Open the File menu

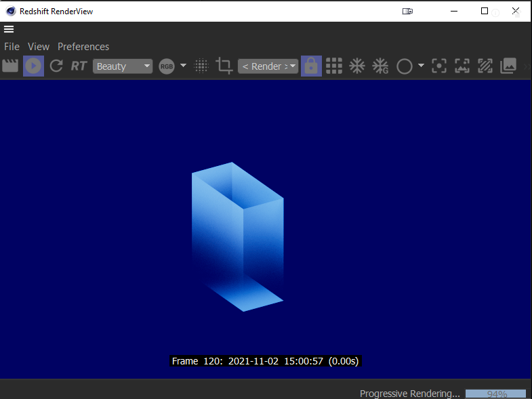12,47
